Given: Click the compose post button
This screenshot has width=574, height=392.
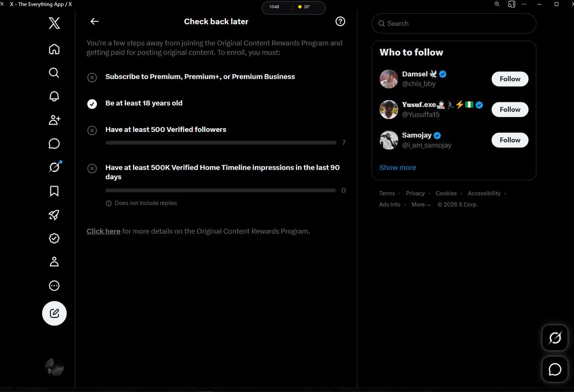Looking at the screenshot, I should tap(54, 314).
